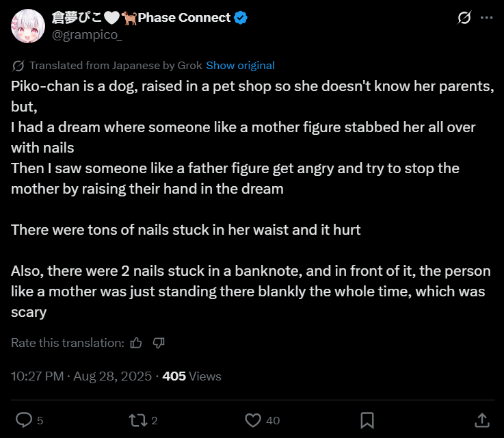
Task: Click the reply speech bubble icon
Action: click(x=24, y=420)
